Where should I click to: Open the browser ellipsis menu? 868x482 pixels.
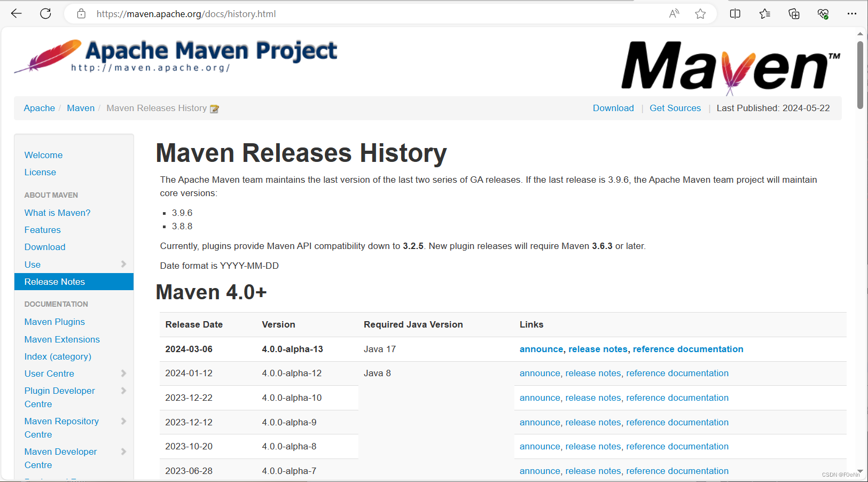[851, 13]
